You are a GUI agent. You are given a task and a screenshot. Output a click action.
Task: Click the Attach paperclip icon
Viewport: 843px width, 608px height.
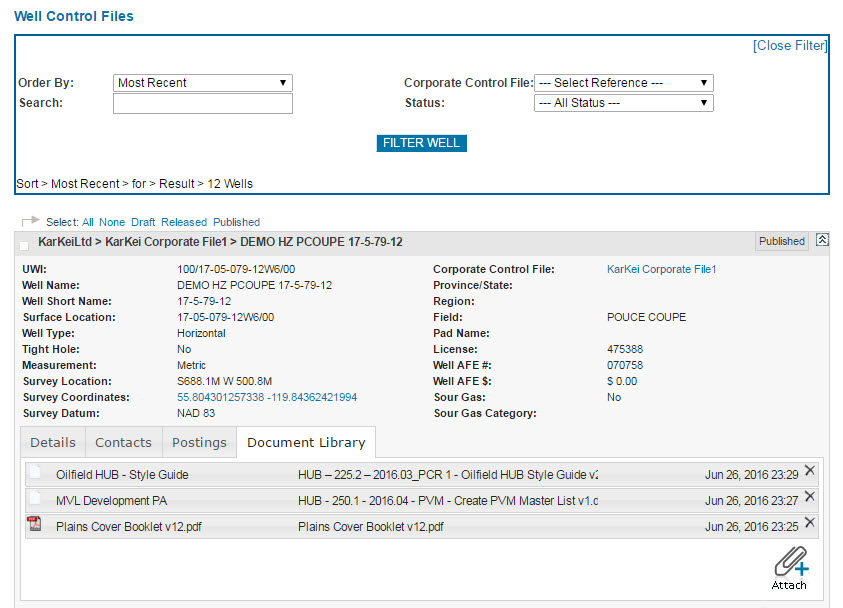pos(789,561)
